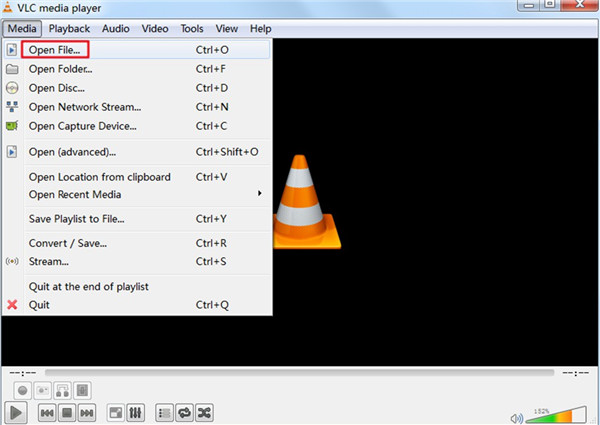The height and width of the screenshot is (425, 600).
Task: Toggle the playlist view icon
Action: click(165, 413)
